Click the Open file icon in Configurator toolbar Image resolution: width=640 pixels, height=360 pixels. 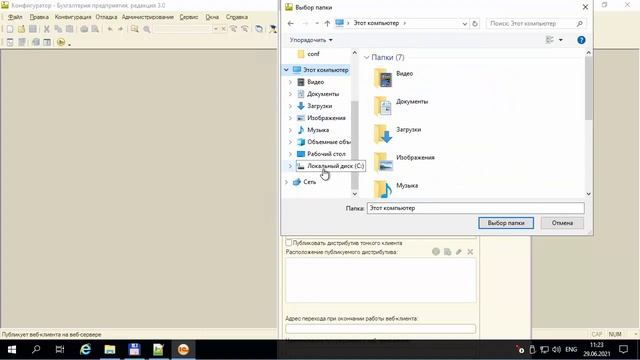21,29
